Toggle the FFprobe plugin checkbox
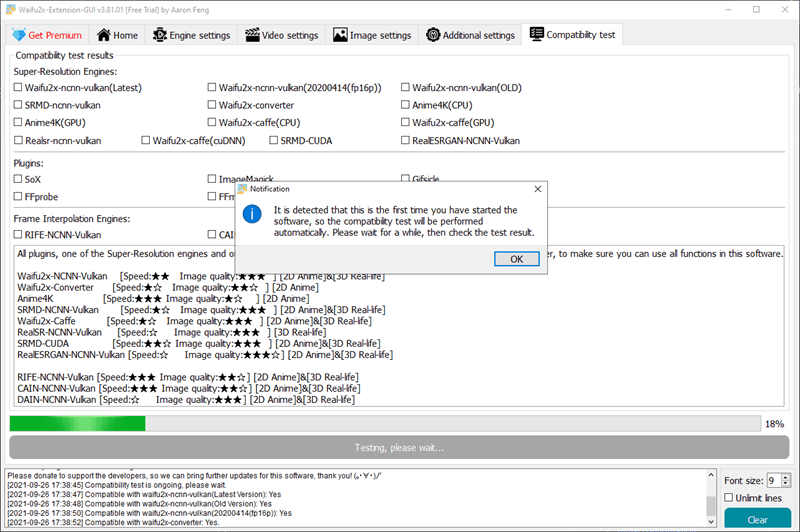The width and height of the screenshot is (800, 532). click(x=18, y=196)
